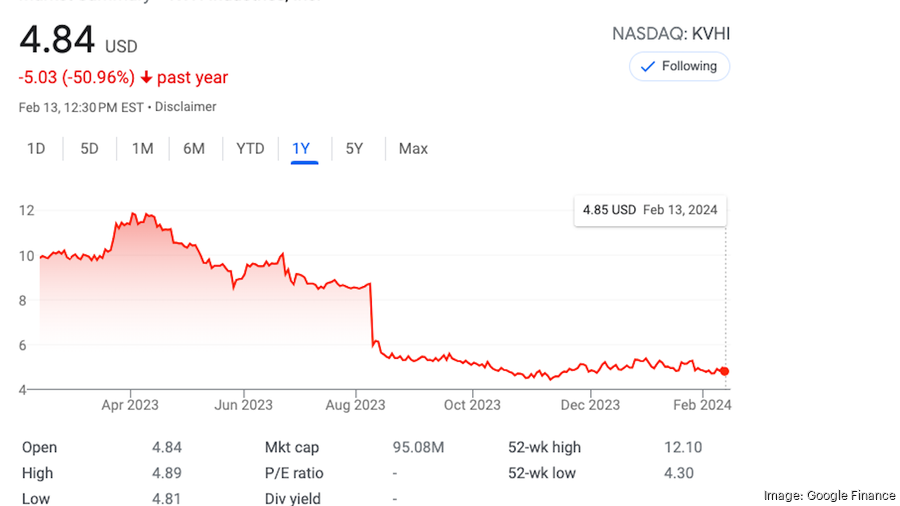Image resolution: width=900 pixels, height=506 pixels.
Task: Select the 1Y time range tab
Action: [x=302, y=149]
